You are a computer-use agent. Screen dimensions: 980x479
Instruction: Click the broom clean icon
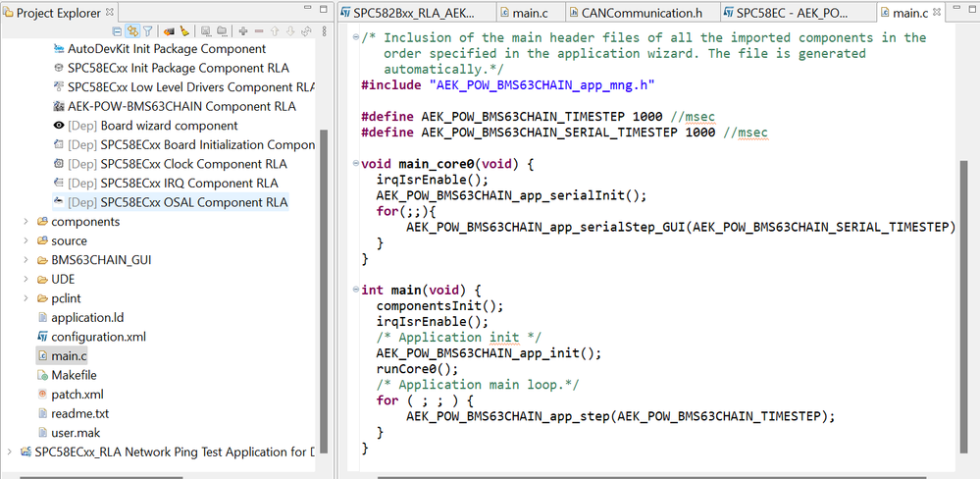184,30
